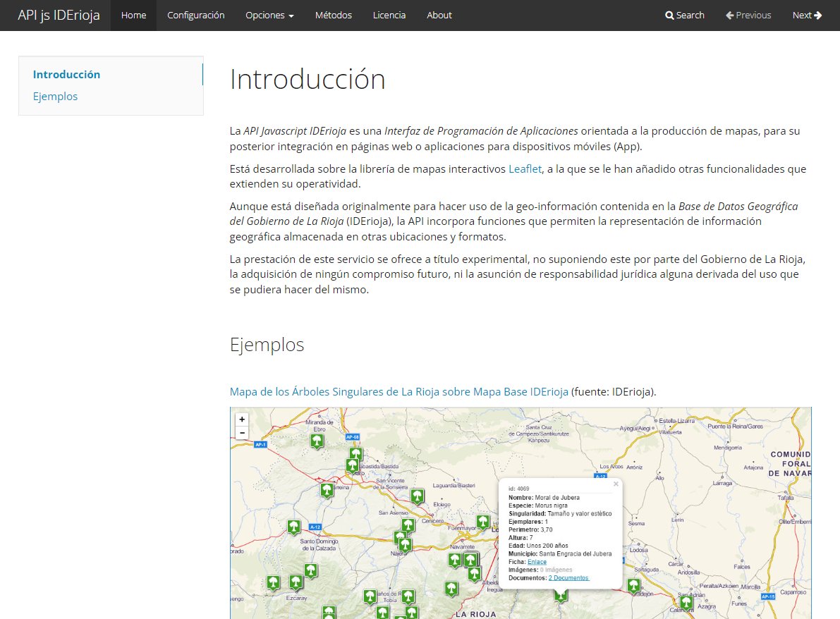Open the About page
The width and height of the screenshot is (840, 619).
pyautogui.click(x=439, y=15)
